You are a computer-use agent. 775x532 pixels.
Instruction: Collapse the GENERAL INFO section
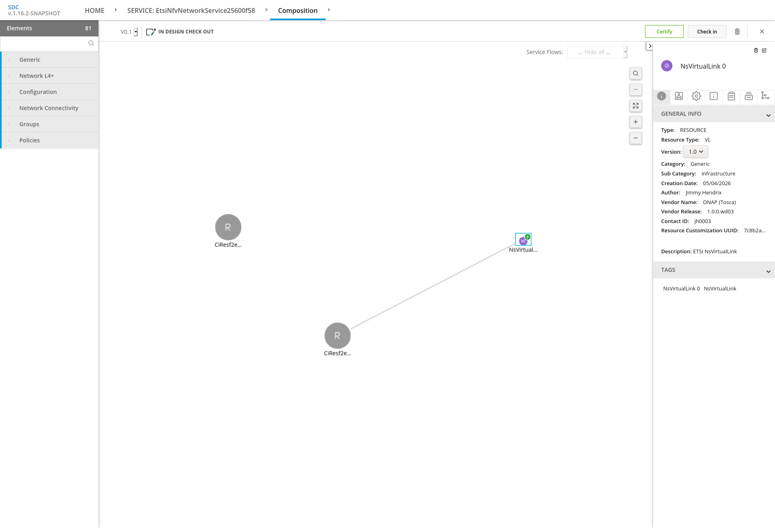(768, 115)
